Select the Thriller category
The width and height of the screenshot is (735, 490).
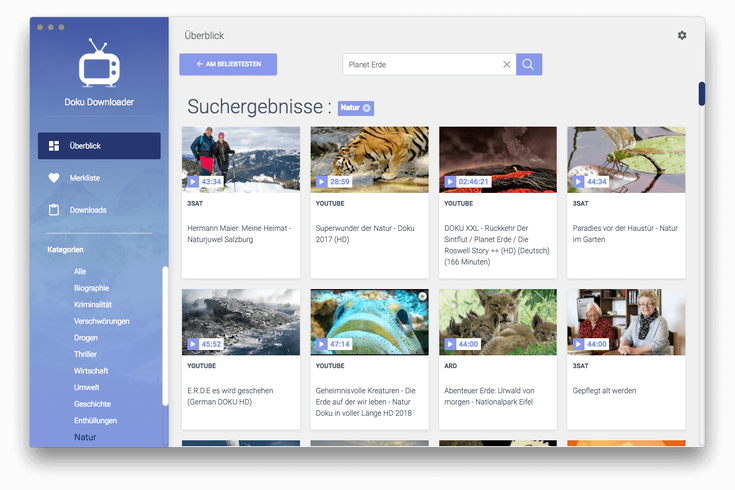coord(85,354)
